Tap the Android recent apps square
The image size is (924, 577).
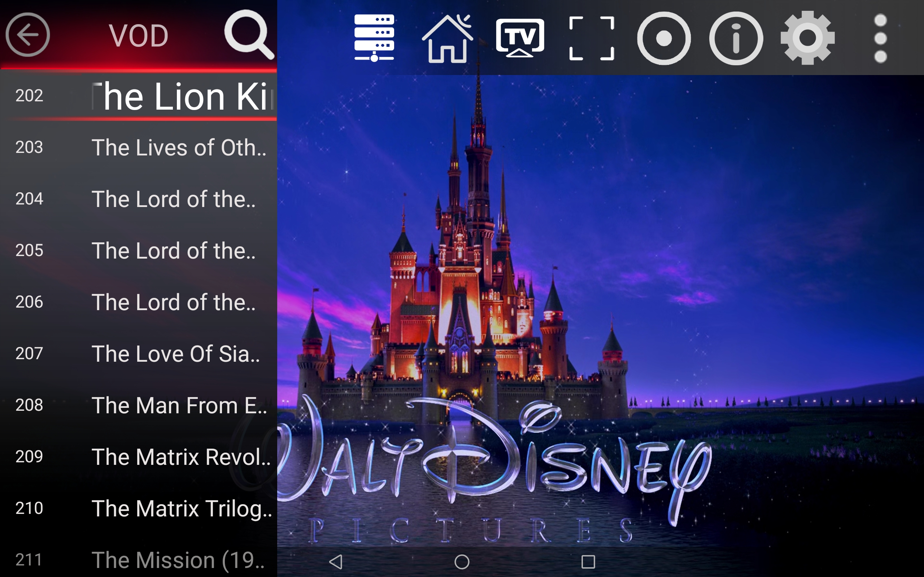tap(588, 562)
